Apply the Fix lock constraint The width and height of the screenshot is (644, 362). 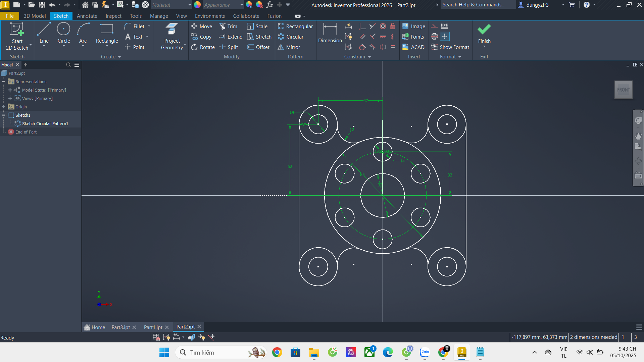pos(393,27)
